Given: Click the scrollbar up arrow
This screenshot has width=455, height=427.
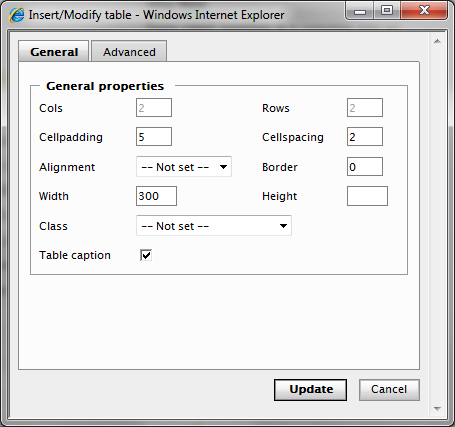Looking at the screenshot, I should coord(437,41).
